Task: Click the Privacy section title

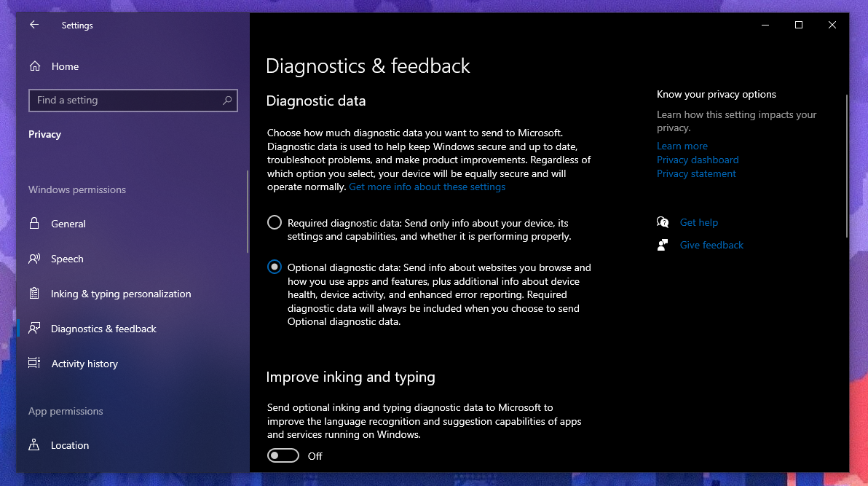Action: pyautogui.click(x=45, y=134)
